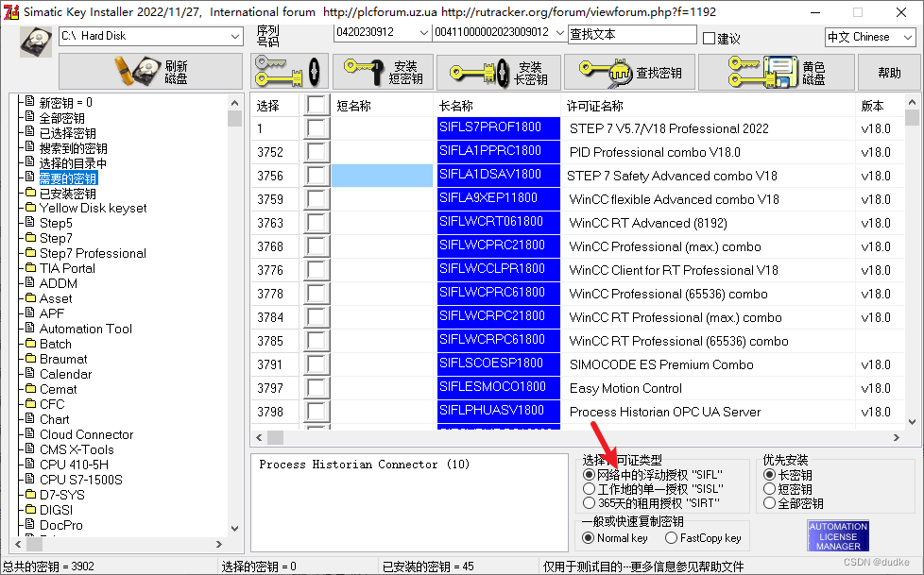Open Automation License Manager icon
The image size is (924, 575).
click(x=838, y=535)
